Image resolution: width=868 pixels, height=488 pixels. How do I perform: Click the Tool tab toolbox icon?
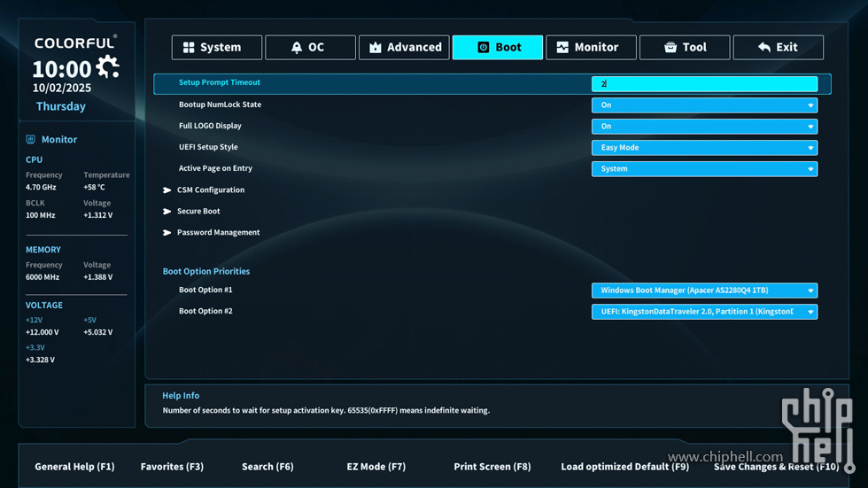(x=670, y=48)
